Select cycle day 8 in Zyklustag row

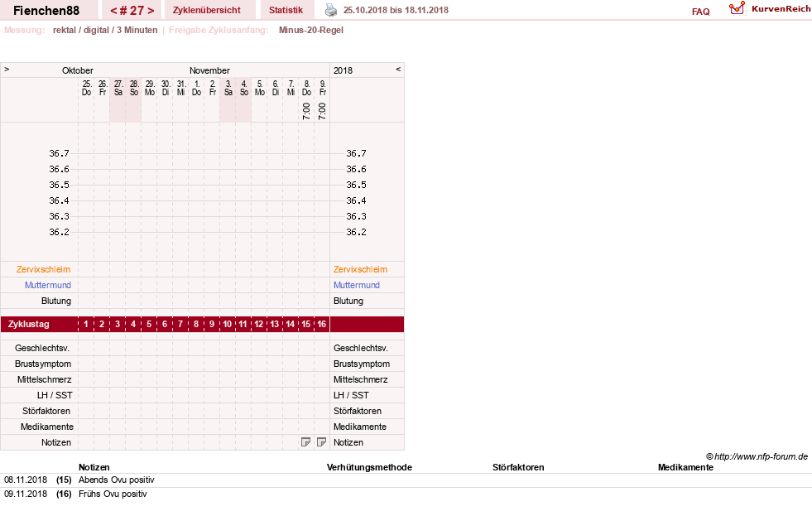pyautogui.click(x=195, y=325)
